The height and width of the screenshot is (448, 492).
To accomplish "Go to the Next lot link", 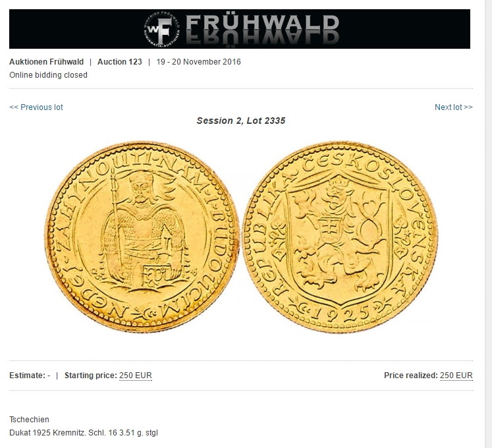I will 453,107.
